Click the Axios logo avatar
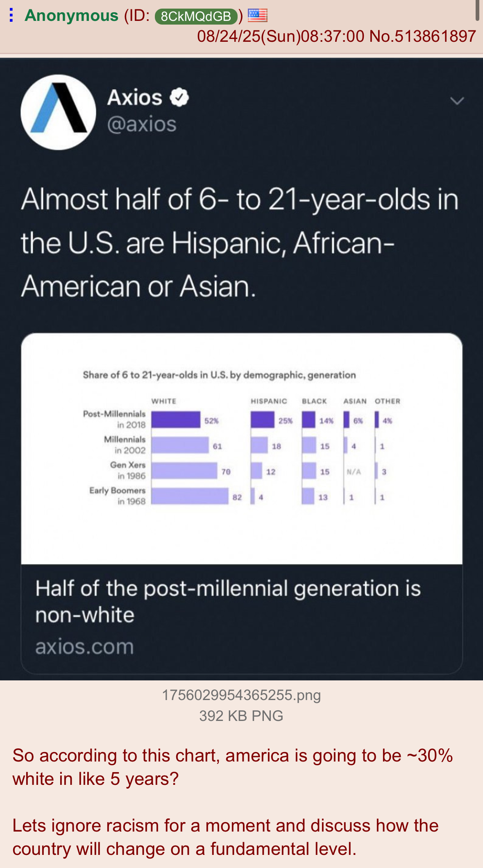 click(58, 112)
